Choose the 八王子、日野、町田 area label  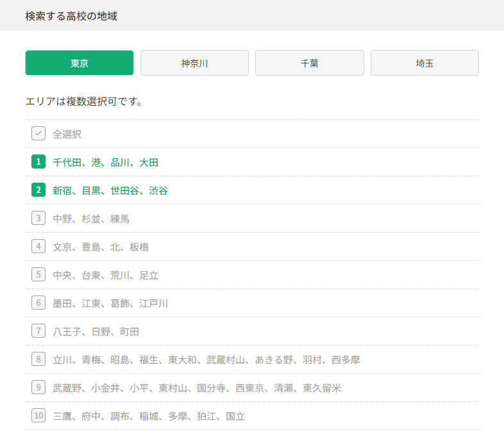(x=96, y=331)
